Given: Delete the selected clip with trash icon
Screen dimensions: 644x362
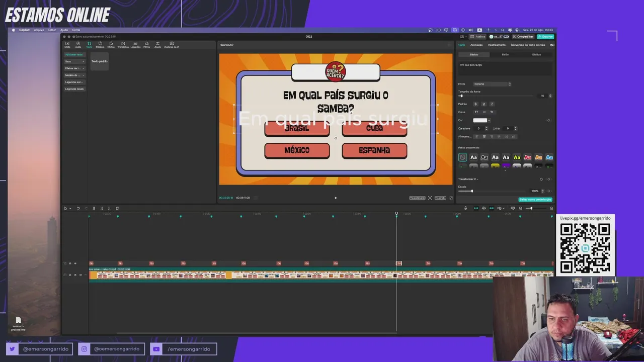Looking at the screenshot, I should (x=117, y=208).
